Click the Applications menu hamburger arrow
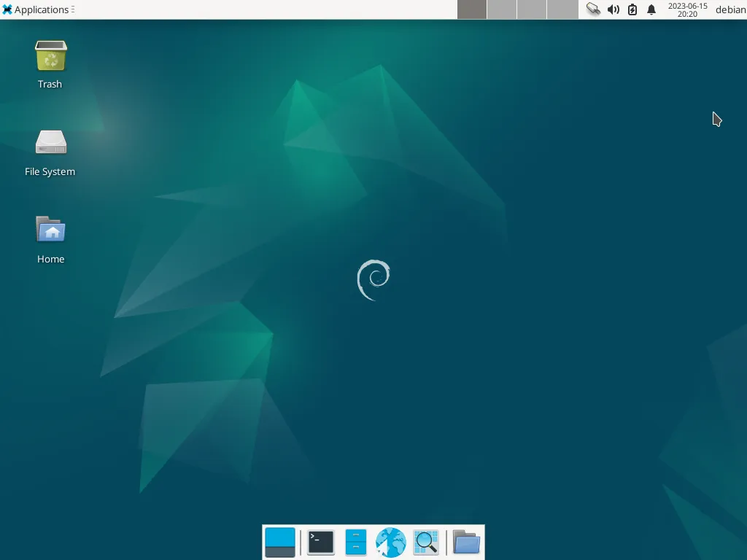 [72, 9]
